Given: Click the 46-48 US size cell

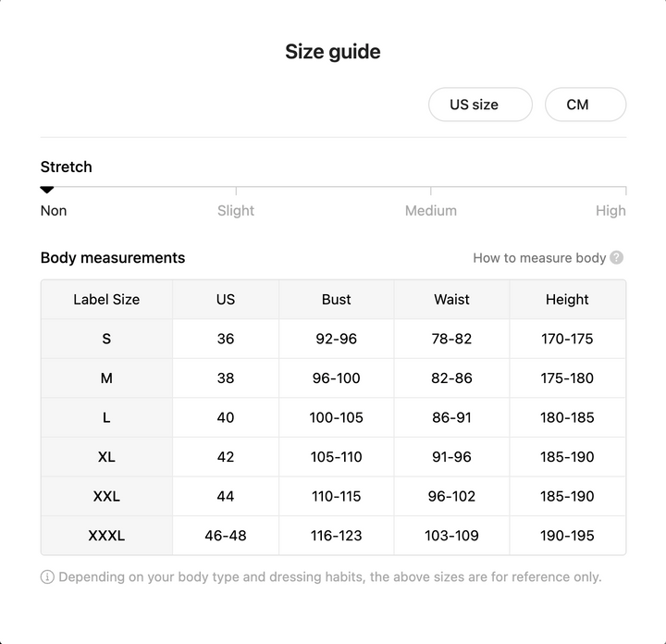Looking at the screenshot, I should point(226,536).
